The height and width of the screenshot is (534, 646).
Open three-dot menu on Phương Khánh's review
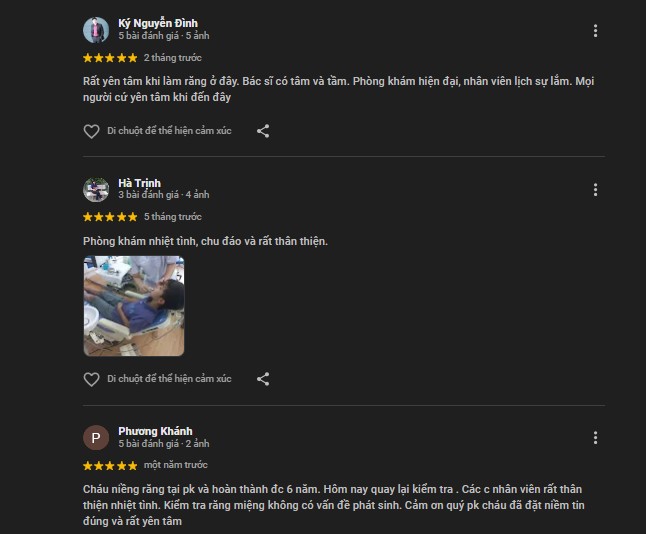pyautogui.click(x=595, y=438)
